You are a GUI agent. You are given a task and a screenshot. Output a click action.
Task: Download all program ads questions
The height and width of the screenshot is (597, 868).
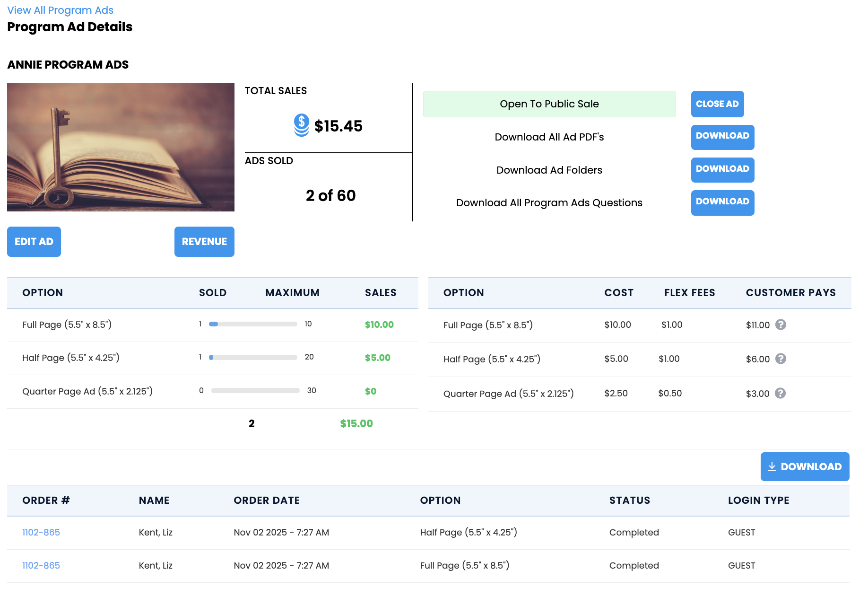[722, 202]
